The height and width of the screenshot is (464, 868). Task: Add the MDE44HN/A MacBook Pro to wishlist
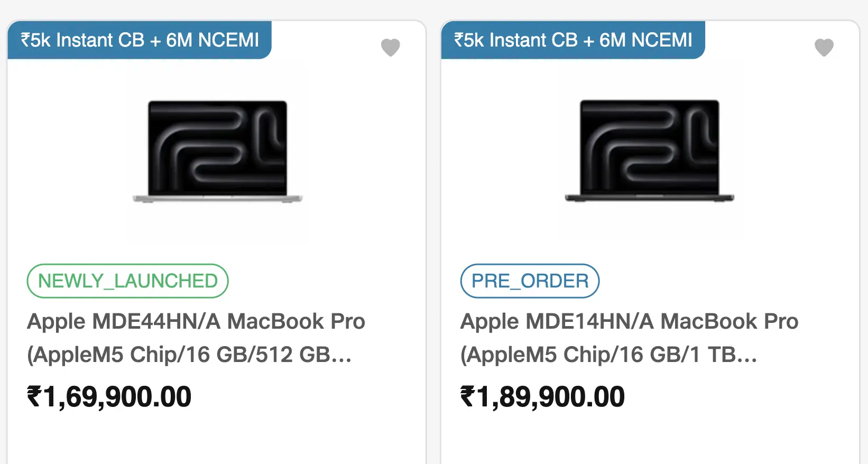click(391, 48)
